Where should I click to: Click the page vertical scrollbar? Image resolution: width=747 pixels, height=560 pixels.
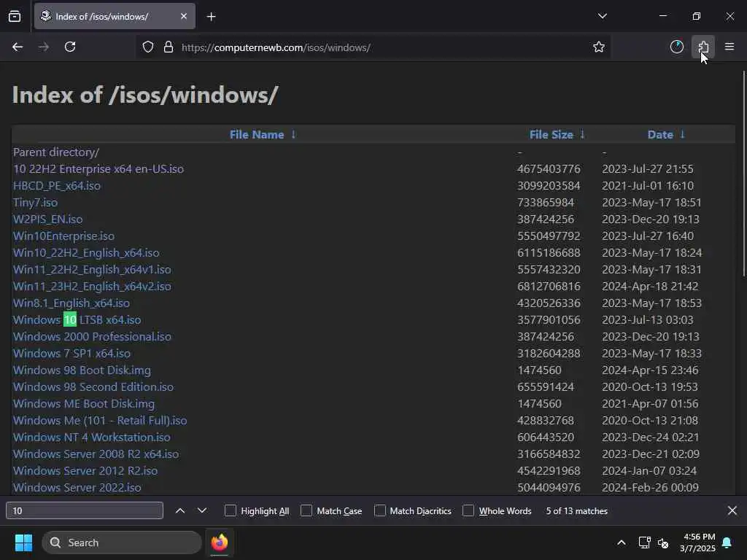[743, 174]
